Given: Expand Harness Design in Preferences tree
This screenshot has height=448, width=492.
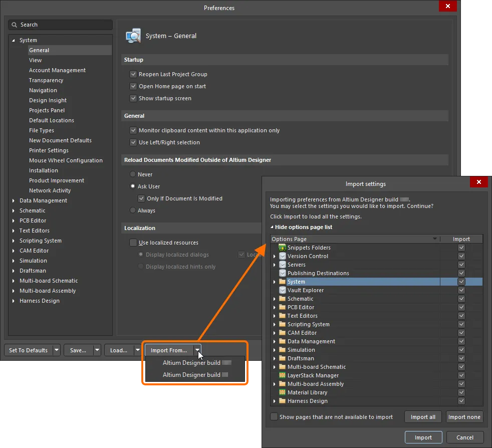Looking at the screenshot, I should click(x=13, y=301).
